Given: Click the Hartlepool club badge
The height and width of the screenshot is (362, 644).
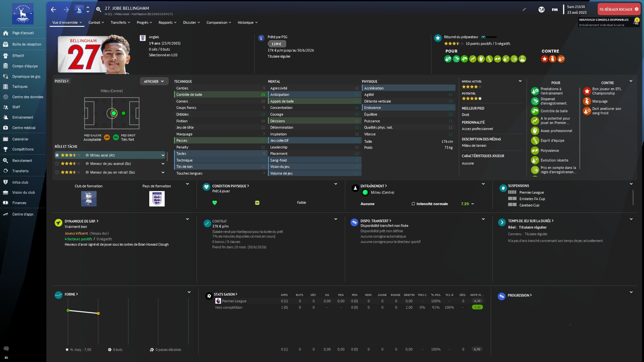Looking at the screenshot, I should pos(22,14).
